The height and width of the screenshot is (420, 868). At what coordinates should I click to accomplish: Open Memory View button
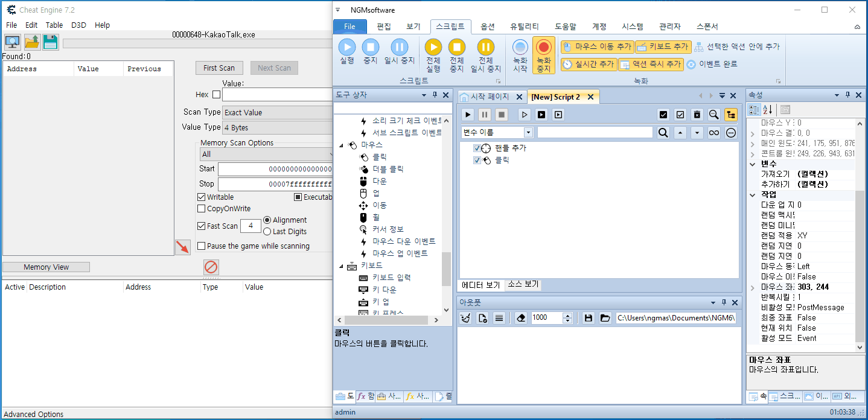[46, 267]
